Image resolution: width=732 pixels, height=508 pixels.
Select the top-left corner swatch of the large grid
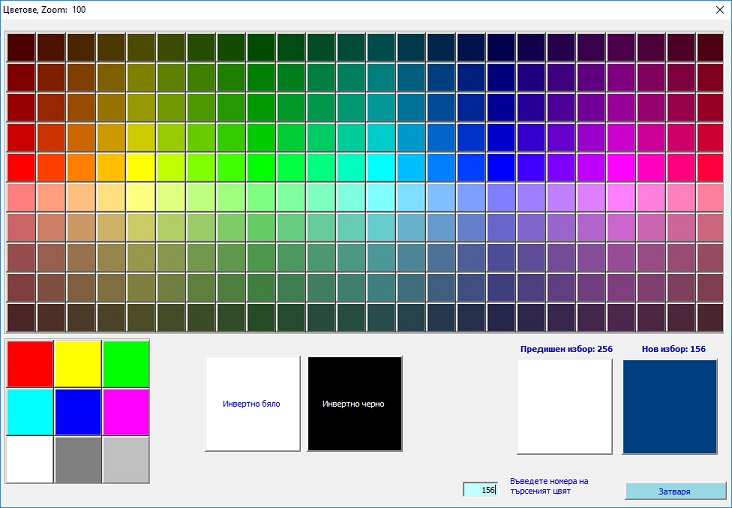(x=21, y=47)
